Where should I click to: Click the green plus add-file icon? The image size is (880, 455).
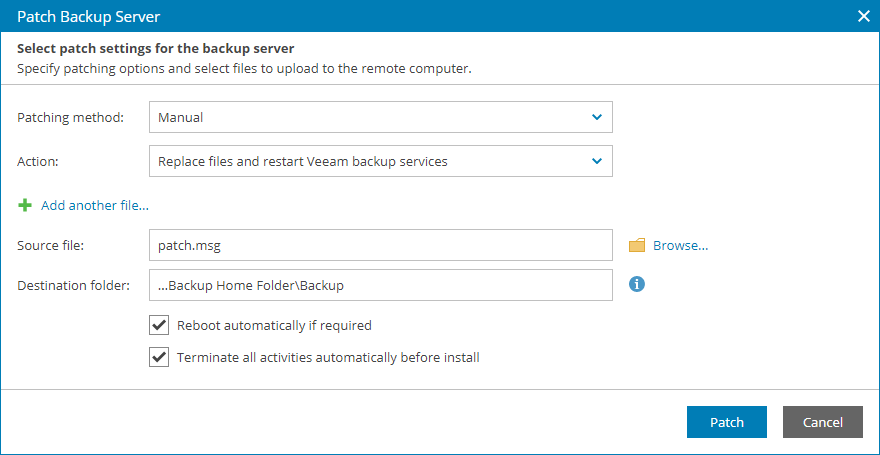click(x=25, y=205)
